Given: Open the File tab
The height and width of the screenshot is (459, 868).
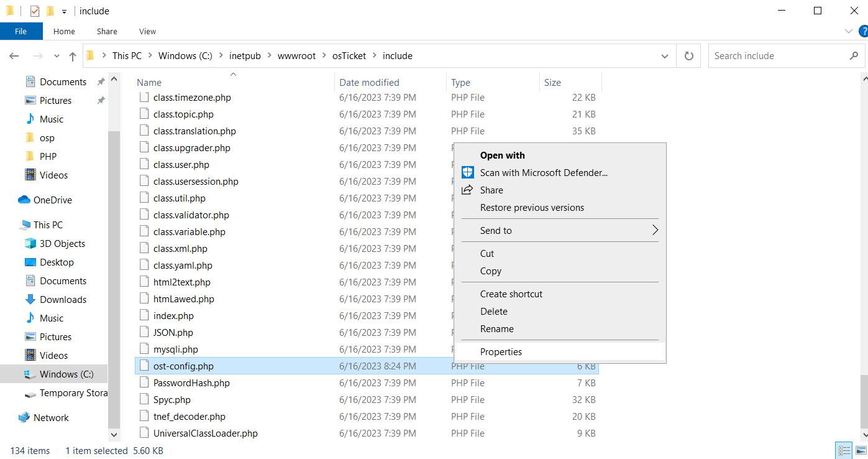Looking at the screenshot, I should click(x=21, y=31).
